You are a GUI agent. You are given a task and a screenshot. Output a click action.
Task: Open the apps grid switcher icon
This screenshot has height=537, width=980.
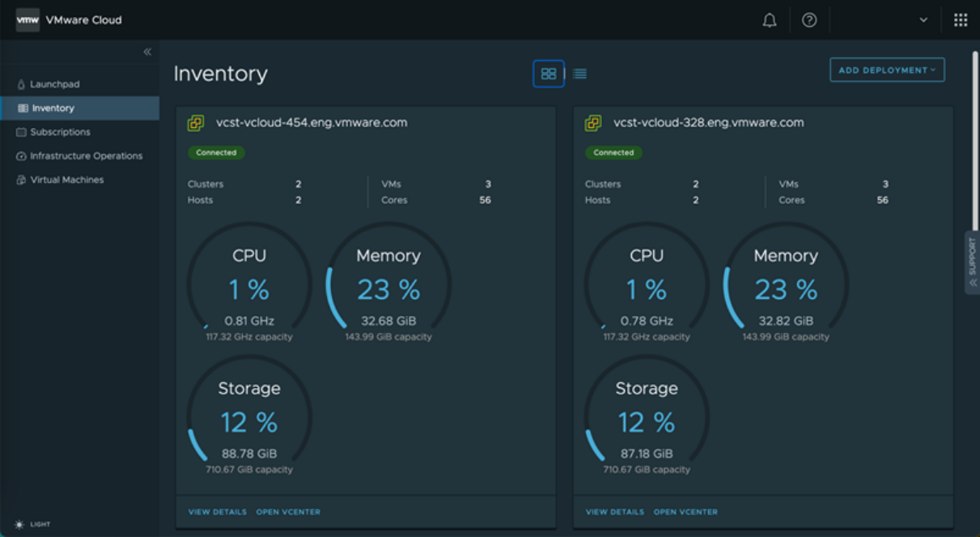click(960, 20)
